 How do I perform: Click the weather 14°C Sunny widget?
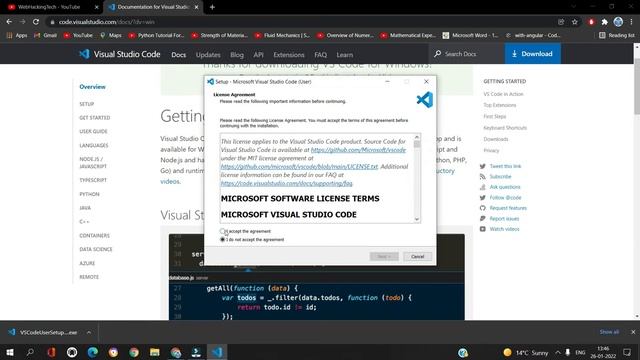tap(526, 352)
